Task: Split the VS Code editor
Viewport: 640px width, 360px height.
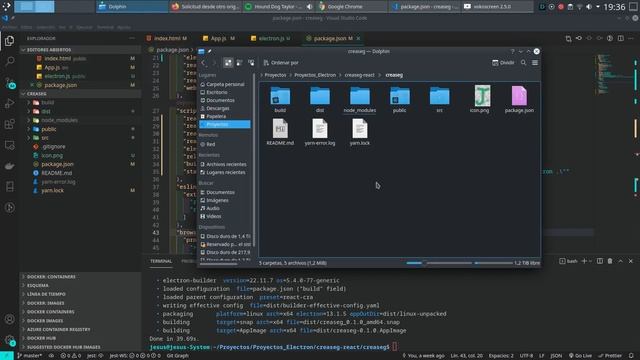Action: (620, 38)
